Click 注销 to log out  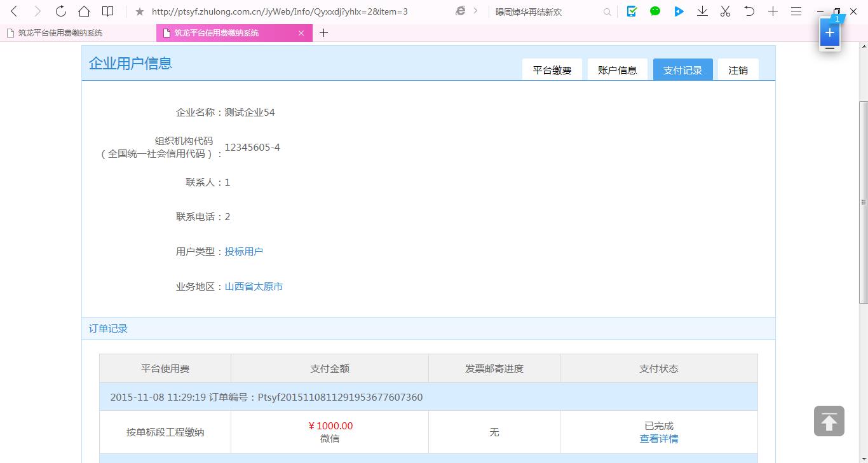(738, 70)
